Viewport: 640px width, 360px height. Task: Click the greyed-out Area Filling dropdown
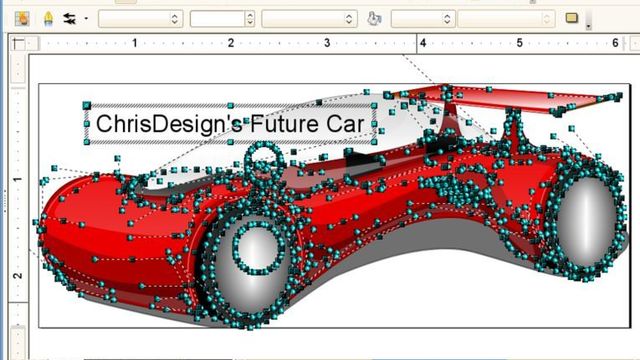pyautogui.click(x=506, y=19)
